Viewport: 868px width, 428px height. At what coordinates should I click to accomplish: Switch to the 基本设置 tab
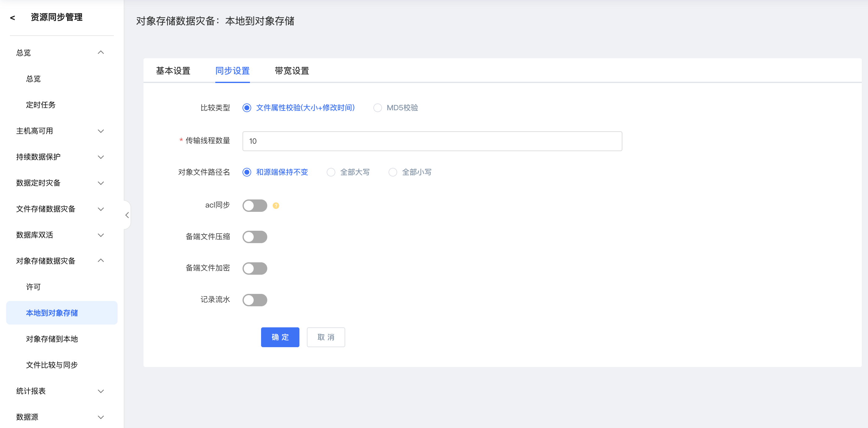[x=173, y=71]
